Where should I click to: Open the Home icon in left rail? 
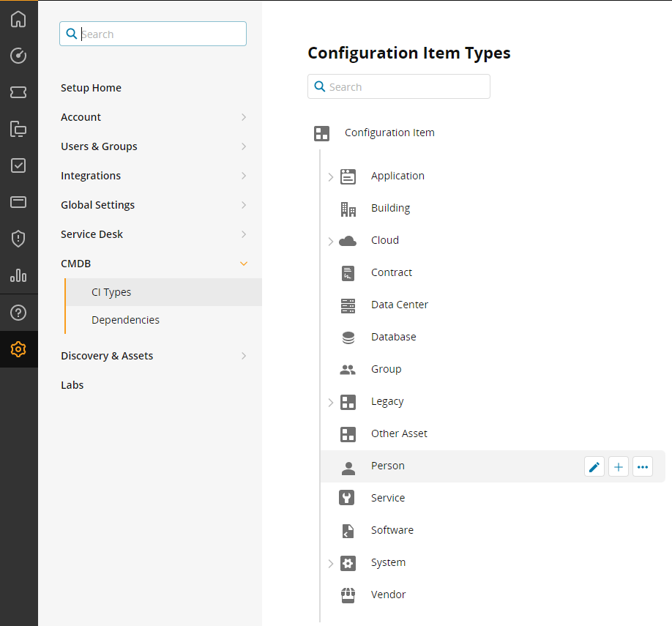(x=18, y=19)
